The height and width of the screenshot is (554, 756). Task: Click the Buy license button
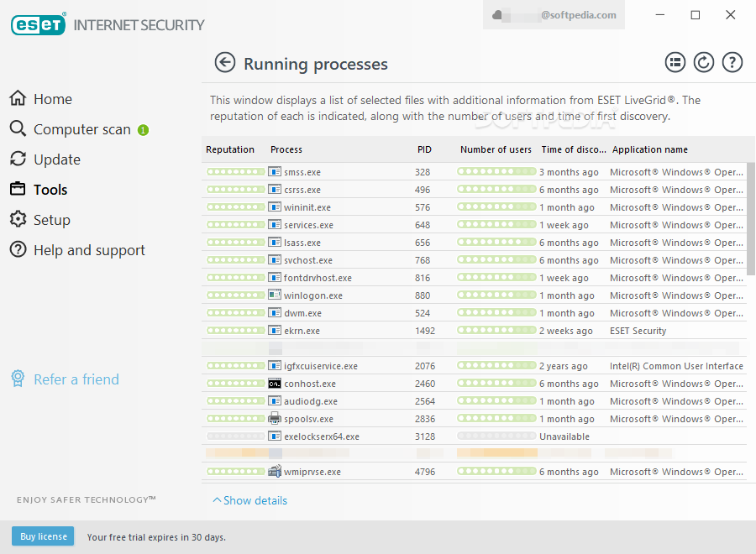click(43, 536)
